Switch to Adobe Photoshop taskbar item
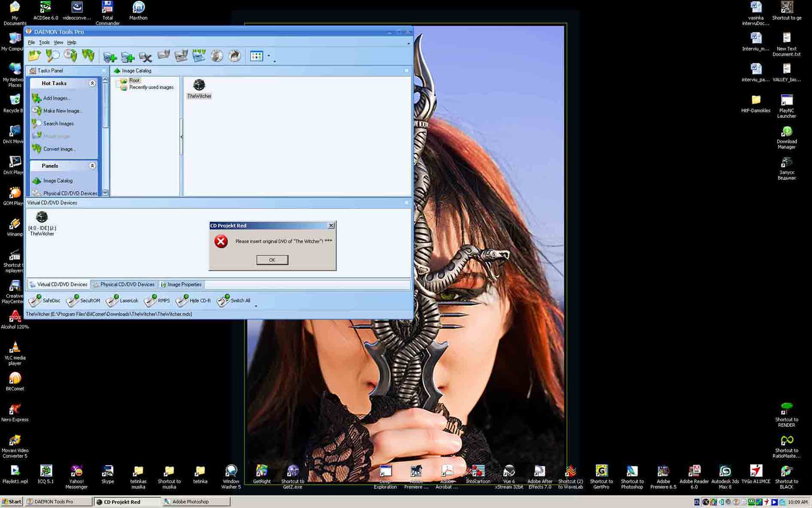This screenshot has width=812, height=508. (196, 502)
